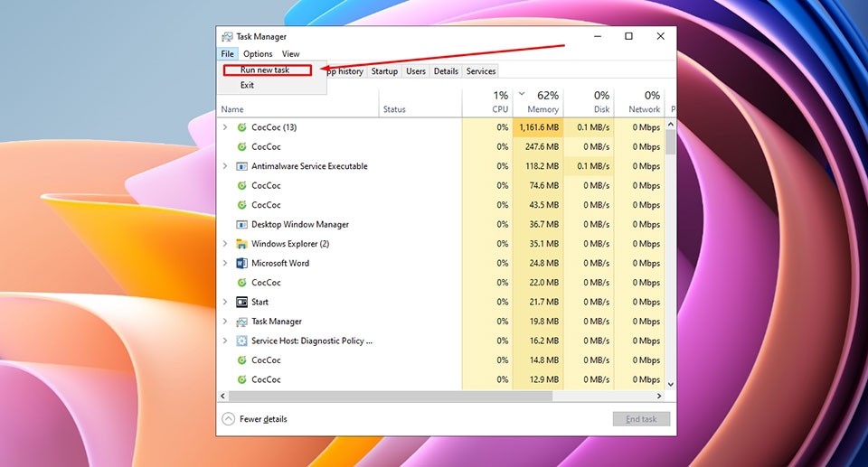Click the scroll left arrow
This screenshot has width=868, height=467.
tap(223, 397)
